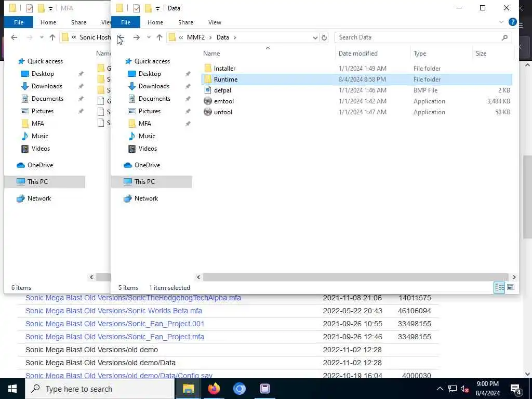Select the emtool application icon
The height and width of the screenshot is (399, 532).
[208, 101]
